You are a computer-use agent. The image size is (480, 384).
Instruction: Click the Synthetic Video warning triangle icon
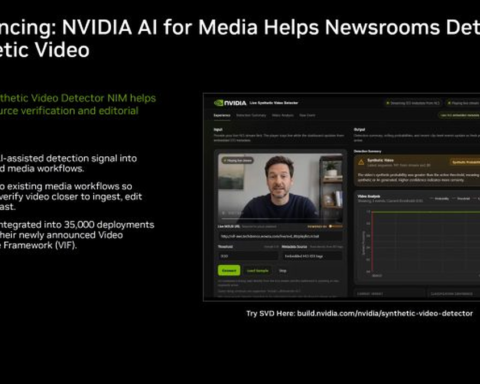(x=361, y=162)
